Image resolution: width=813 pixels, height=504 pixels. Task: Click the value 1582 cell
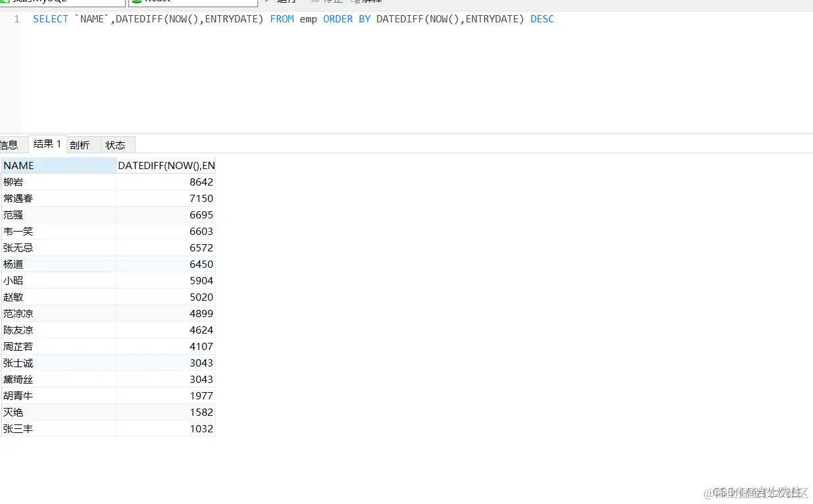pyautogui.click(x=166, y=413)
